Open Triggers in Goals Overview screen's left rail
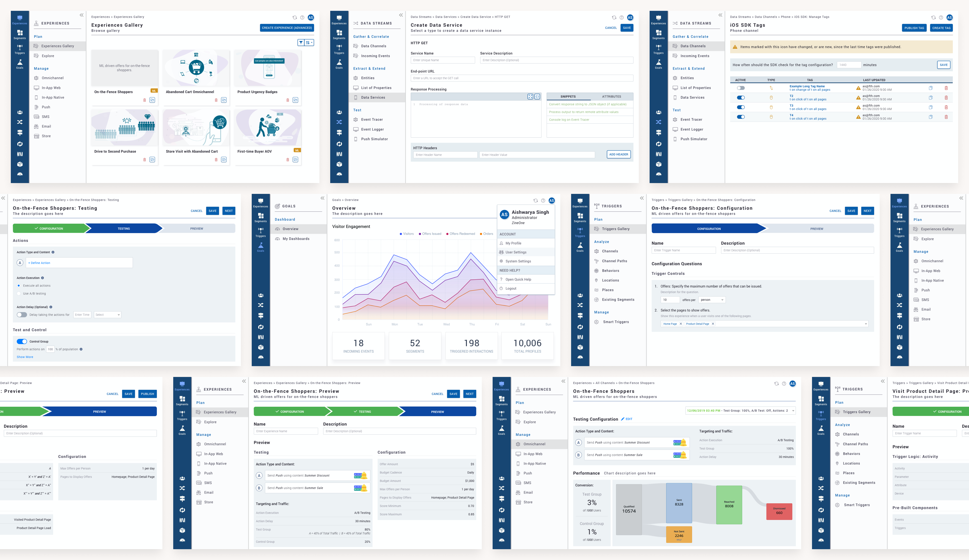Image resolution: width=969 pixels, height=560 pixels. 260,232
